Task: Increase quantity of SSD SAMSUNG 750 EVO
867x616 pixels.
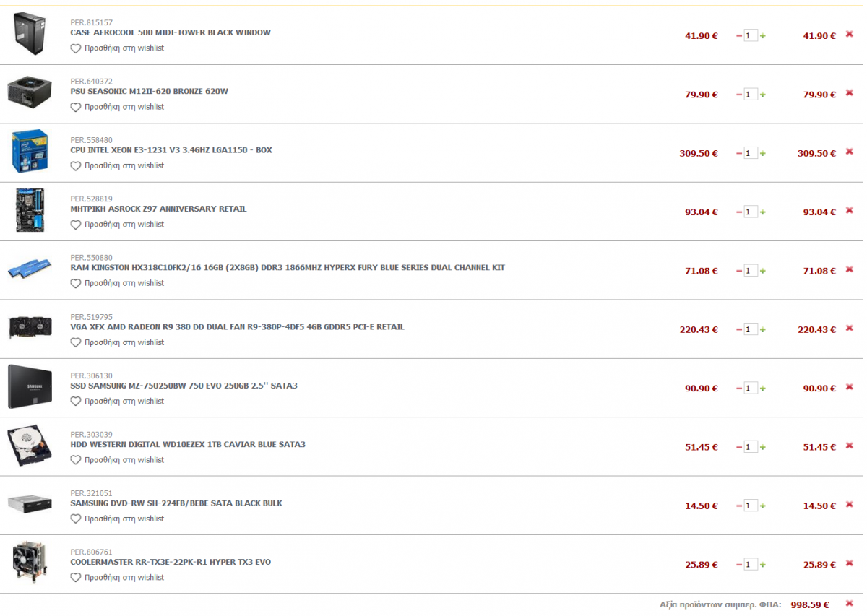Action: (x=763, y=389)
